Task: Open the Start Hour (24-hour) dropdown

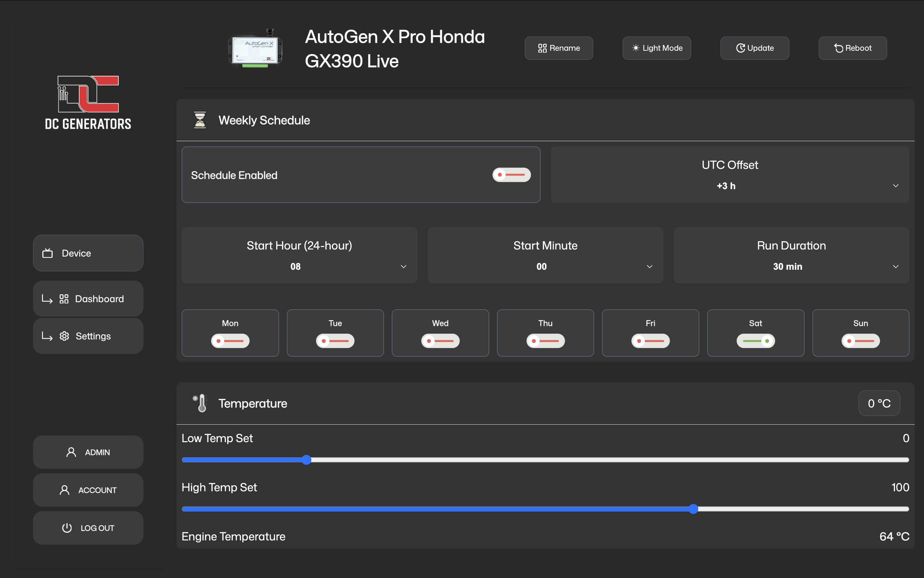Action: (299, 255)
